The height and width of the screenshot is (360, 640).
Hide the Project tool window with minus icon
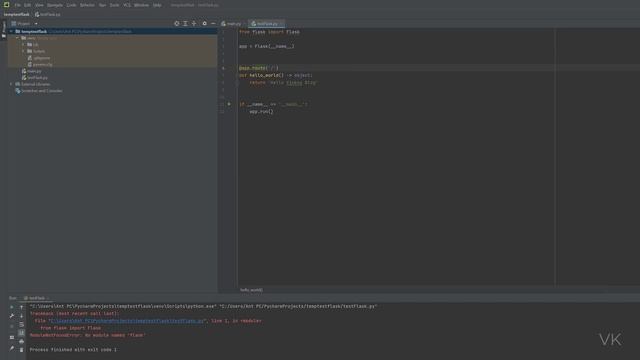(213, 24)
